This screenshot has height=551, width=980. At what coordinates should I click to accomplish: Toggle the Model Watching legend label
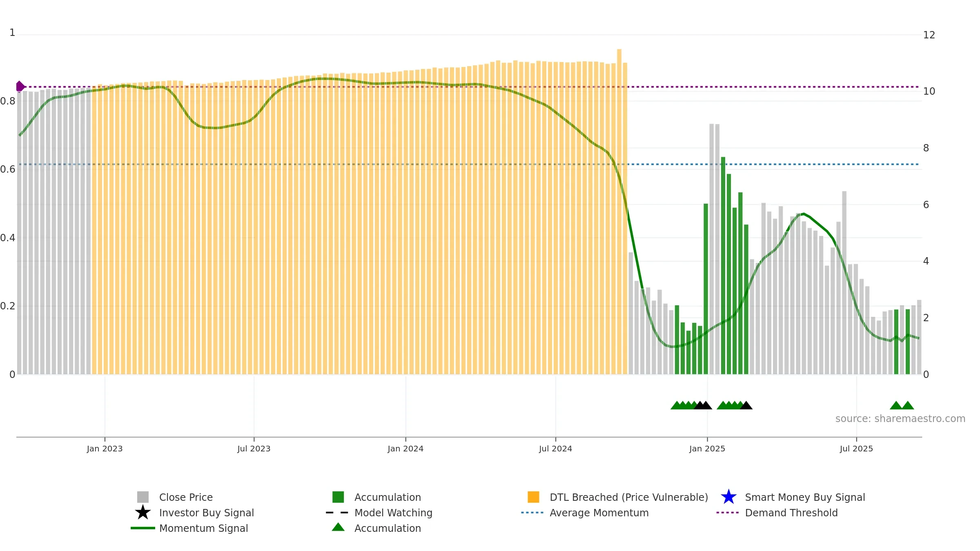[393, 513]
